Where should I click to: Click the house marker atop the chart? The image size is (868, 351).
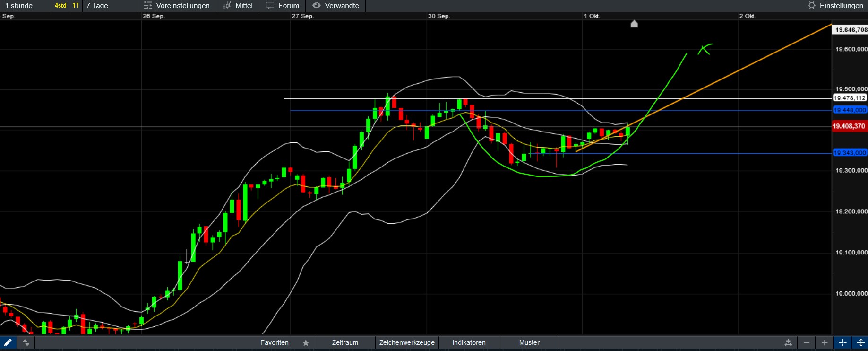[634, 24]
